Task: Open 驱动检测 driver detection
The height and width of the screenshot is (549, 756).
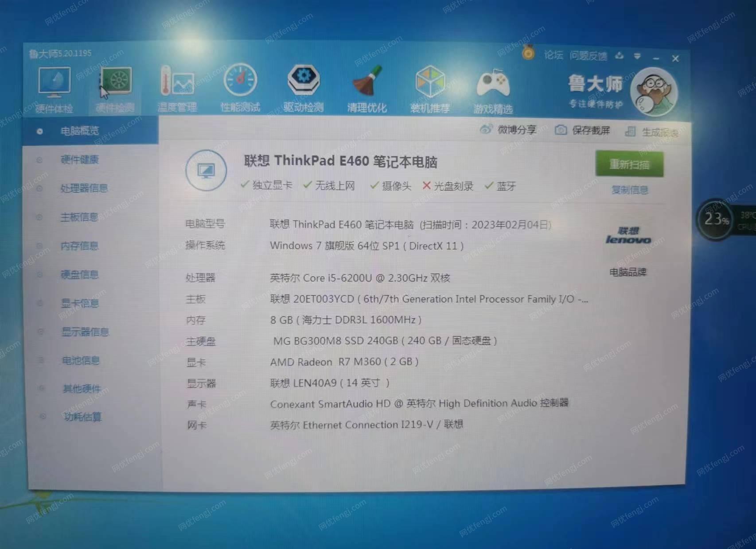Action: [x=304, y=88]
